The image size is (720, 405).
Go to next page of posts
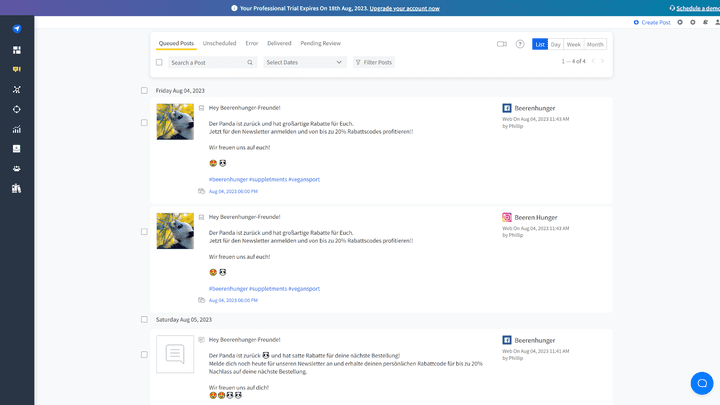[602, 61]
